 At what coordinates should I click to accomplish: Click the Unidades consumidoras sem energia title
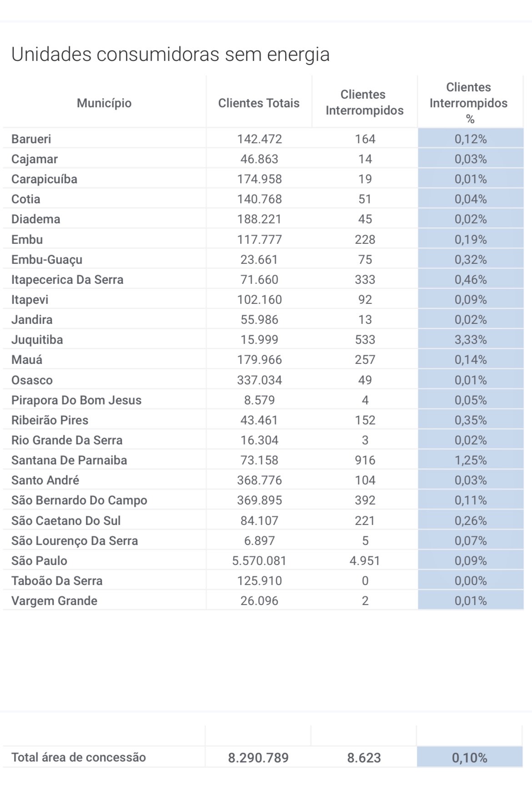tap(171, 54)
